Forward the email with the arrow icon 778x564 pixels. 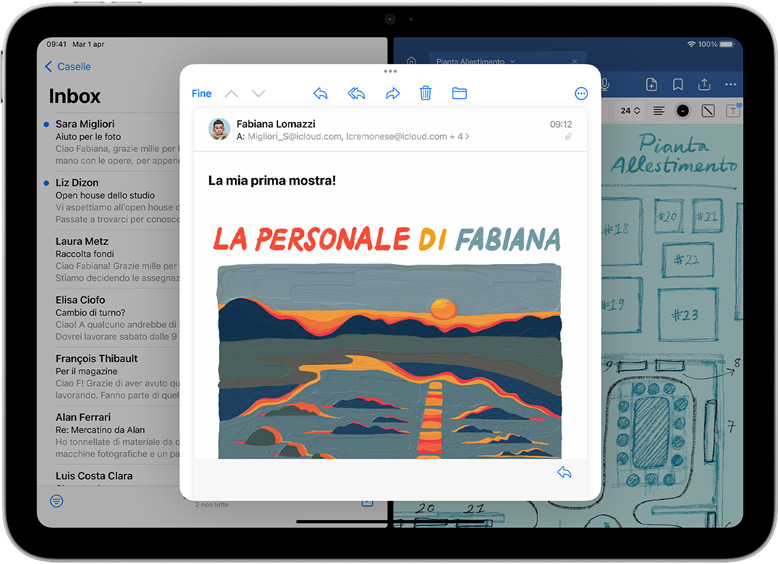click(x=392, y=93)
